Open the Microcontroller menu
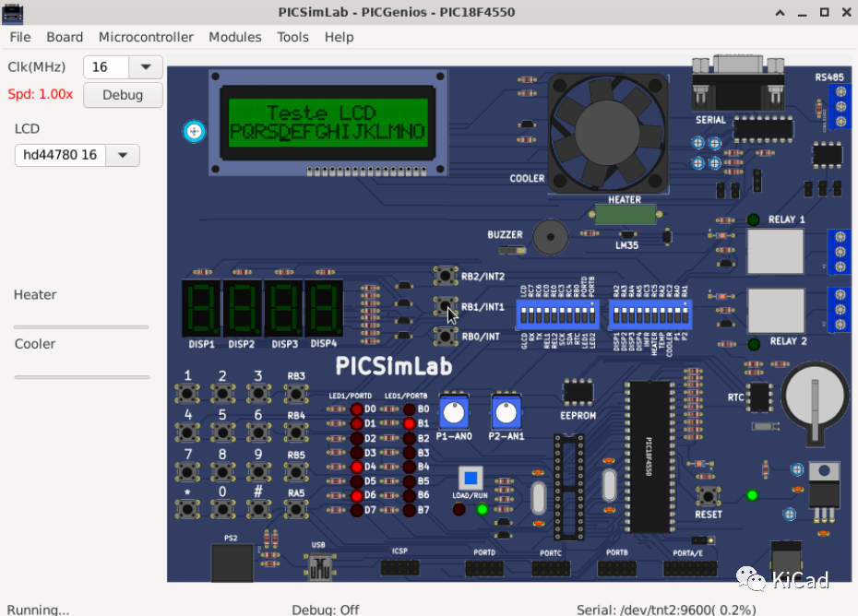Image resolution: width=858 pixels, height=616 pixels. [146, 37]
